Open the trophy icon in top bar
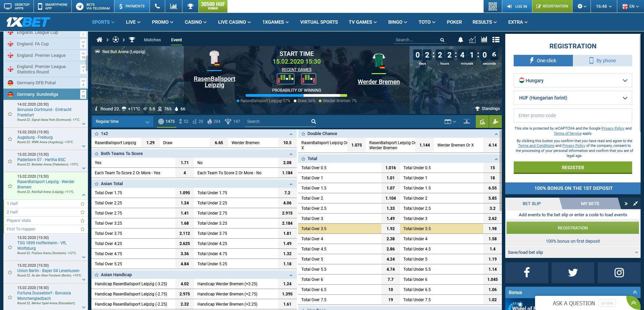 click(x=191, y=6)
